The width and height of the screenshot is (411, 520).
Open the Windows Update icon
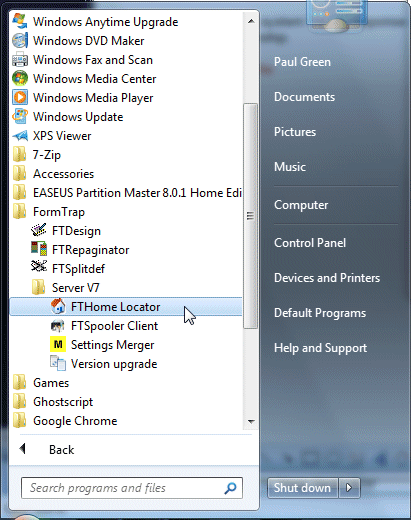(x=20, y=117)
